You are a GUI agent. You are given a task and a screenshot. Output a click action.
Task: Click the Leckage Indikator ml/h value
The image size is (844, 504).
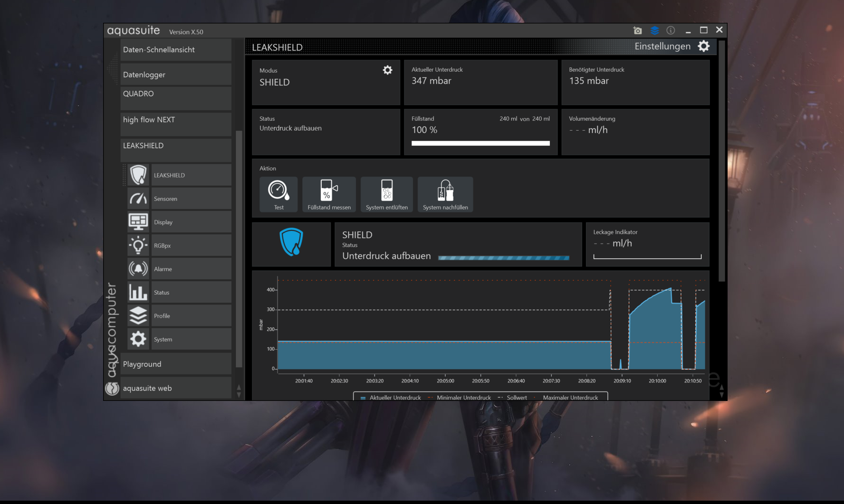(x=613, y=243)
